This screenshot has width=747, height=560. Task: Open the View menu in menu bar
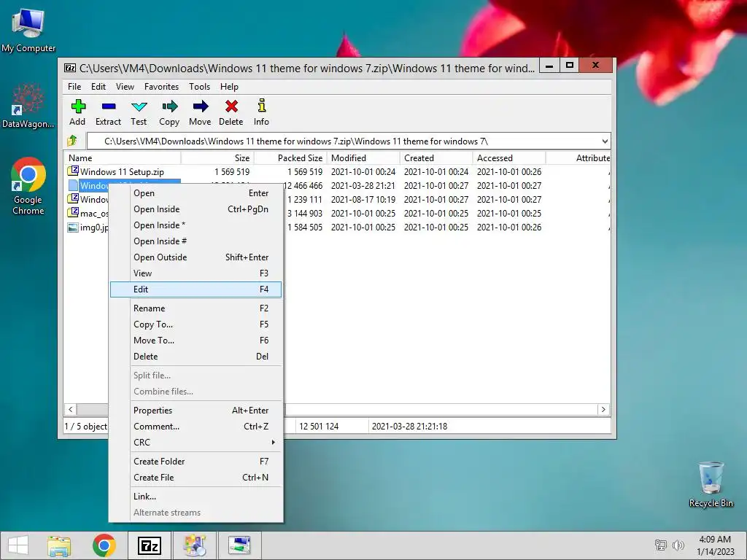click(x=125, y=87)
